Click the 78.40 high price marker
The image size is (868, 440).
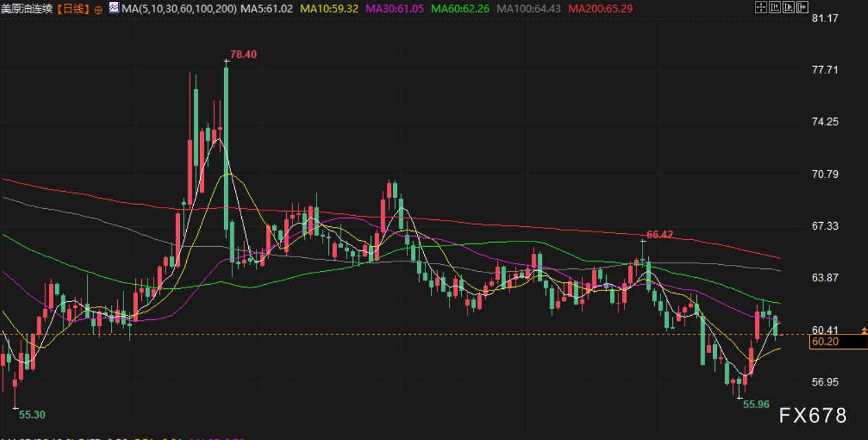243,54
